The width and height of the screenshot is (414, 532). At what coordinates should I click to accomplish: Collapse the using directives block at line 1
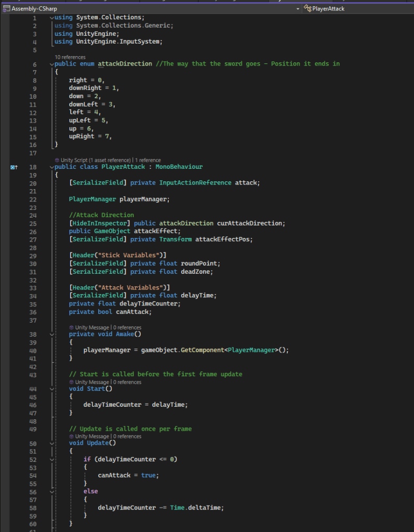(51, 18)
